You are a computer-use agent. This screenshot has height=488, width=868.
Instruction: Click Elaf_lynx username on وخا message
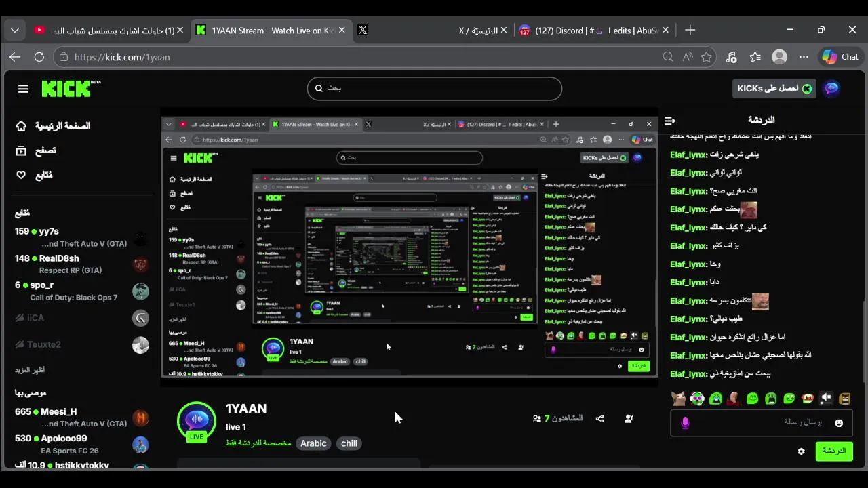click(688, 264)
